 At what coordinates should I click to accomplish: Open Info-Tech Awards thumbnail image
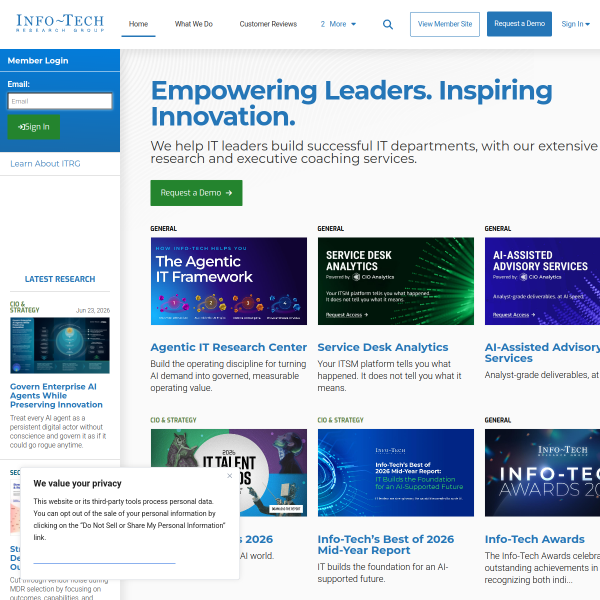[x=542, y=473]
